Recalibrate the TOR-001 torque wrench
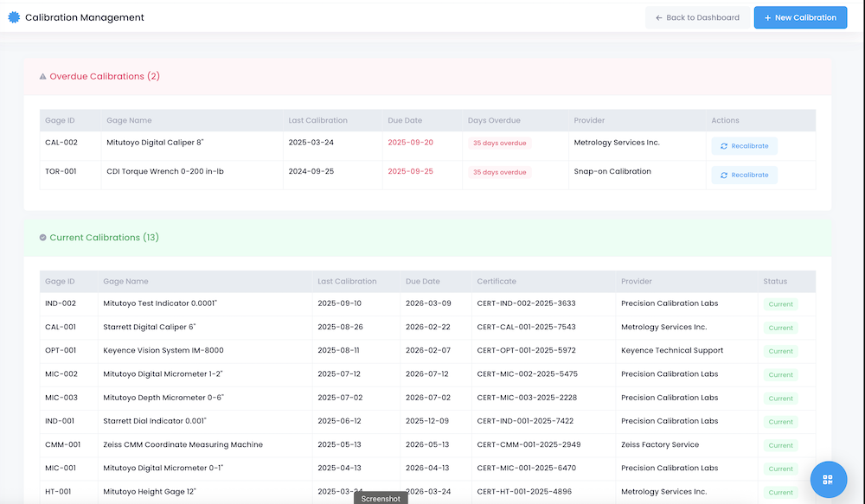Viewport: 865px width, 504px height. pyautogui.click(x=744, y=175)
